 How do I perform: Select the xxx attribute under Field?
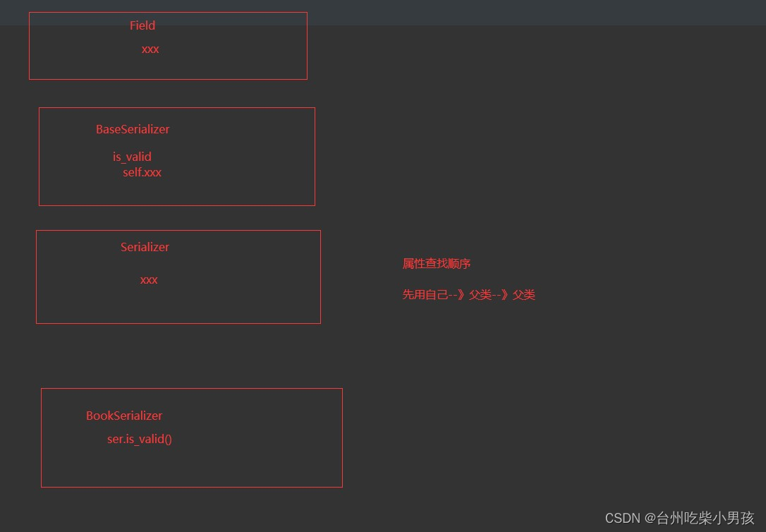[150, 49]
